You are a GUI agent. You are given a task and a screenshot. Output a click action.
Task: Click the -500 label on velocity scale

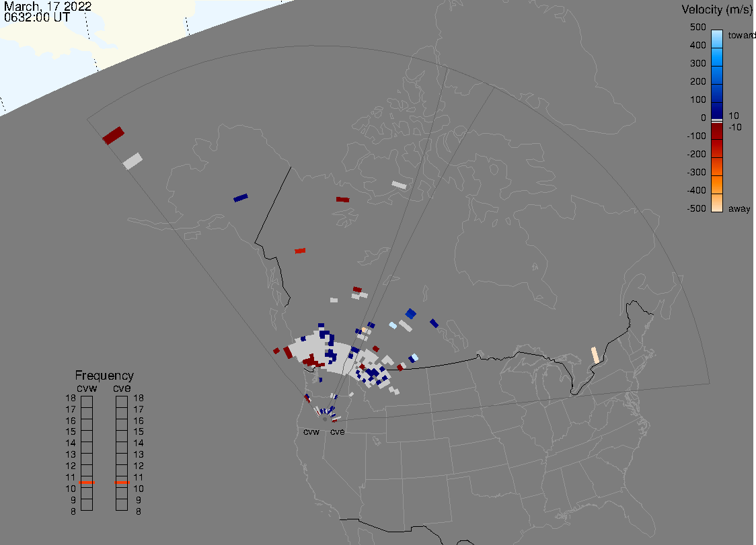696,208
